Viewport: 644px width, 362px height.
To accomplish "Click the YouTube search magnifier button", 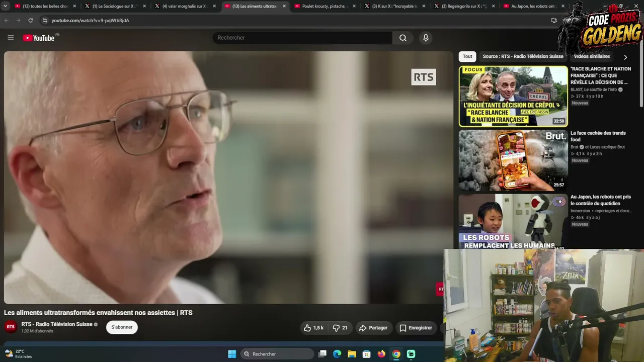I will pyautogui.click(x=403, y=38).
